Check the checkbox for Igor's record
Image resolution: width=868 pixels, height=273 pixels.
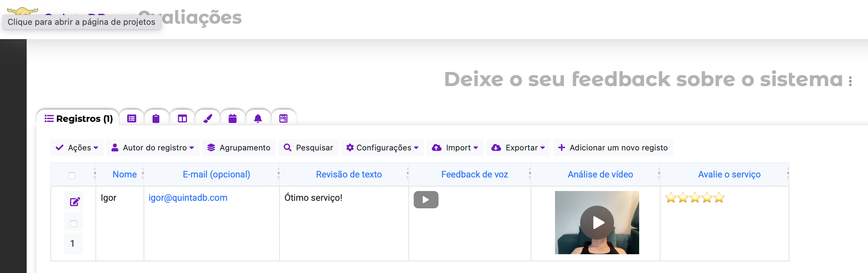74,224
